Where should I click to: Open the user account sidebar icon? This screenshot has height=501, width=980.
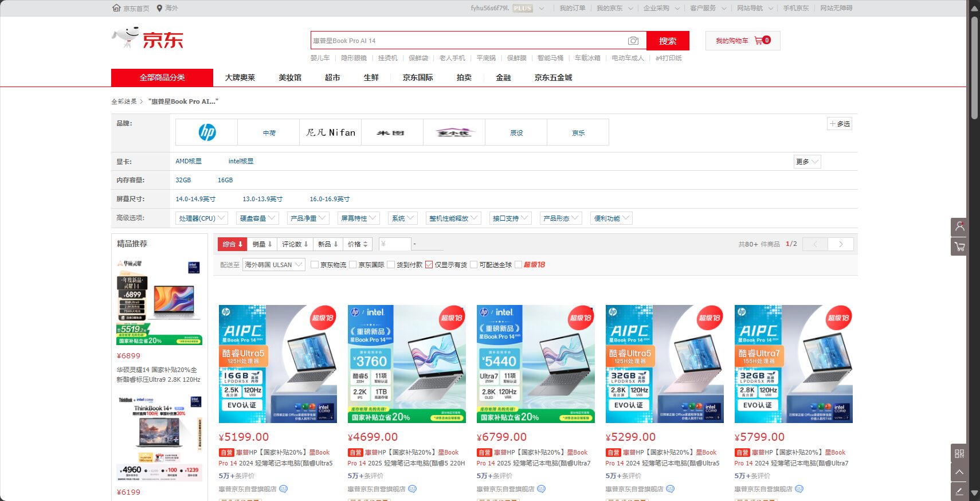[x=959, y=227]
